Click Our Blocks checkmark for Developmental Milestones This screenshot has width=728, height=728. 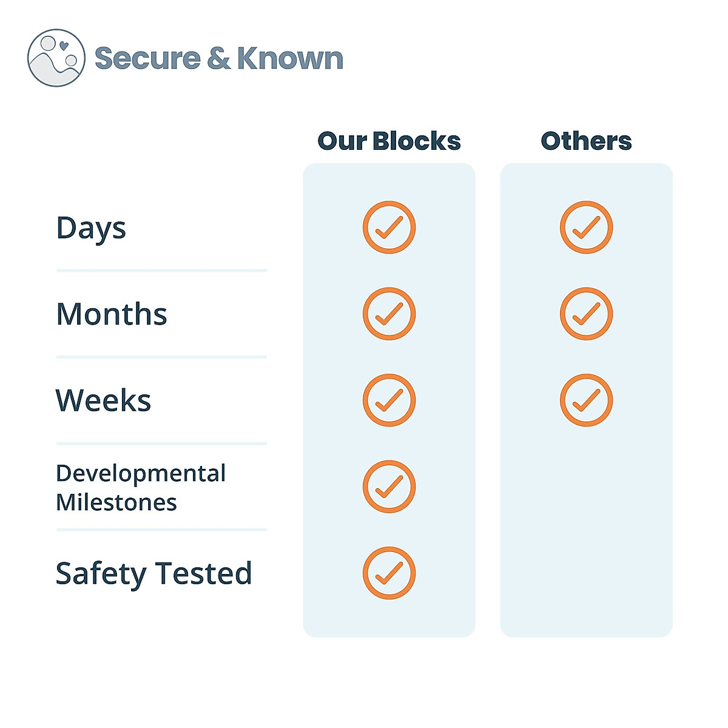[389, 487]
